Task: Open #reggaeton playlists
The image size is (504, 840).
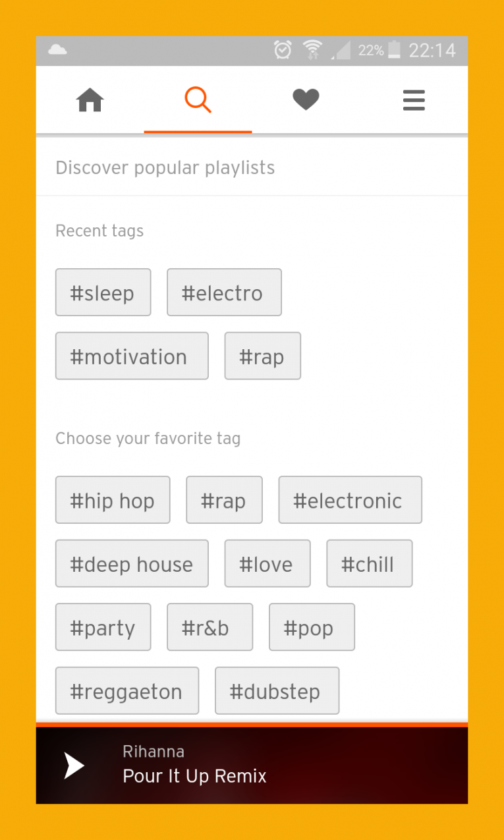Action: (x=126, y=690)
